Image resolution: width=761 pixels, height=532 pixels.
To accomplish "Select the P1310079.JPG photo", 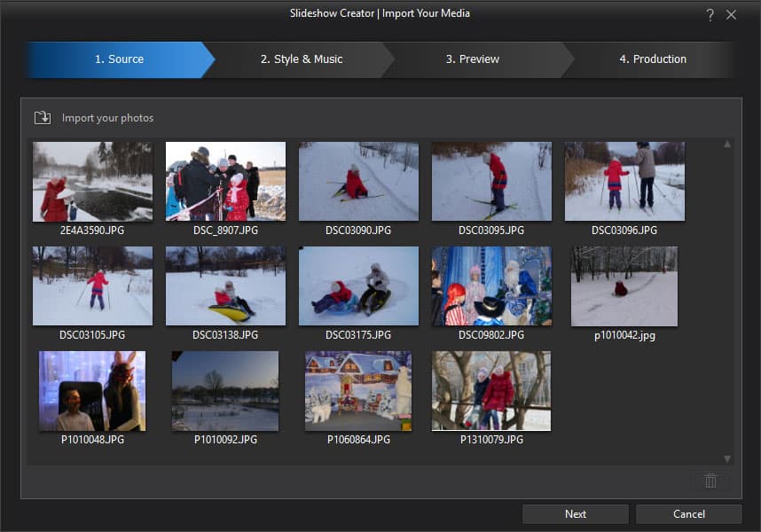I will click(x=491, y=391).
